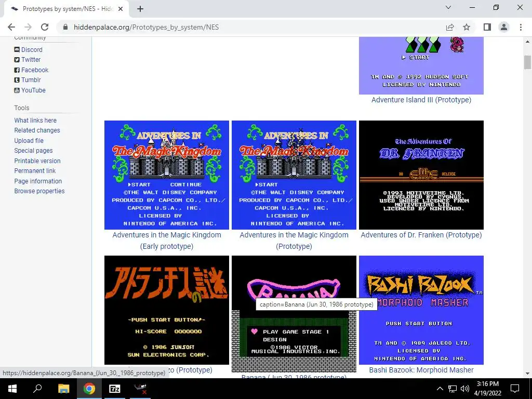Copy the Permanent link

[35, 170]
